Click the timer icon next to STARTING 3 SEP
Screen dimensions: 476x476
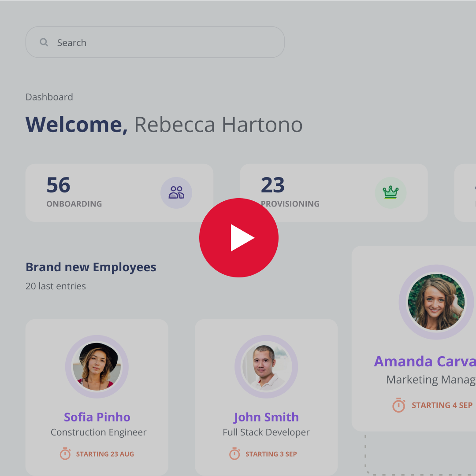(235, 454)
